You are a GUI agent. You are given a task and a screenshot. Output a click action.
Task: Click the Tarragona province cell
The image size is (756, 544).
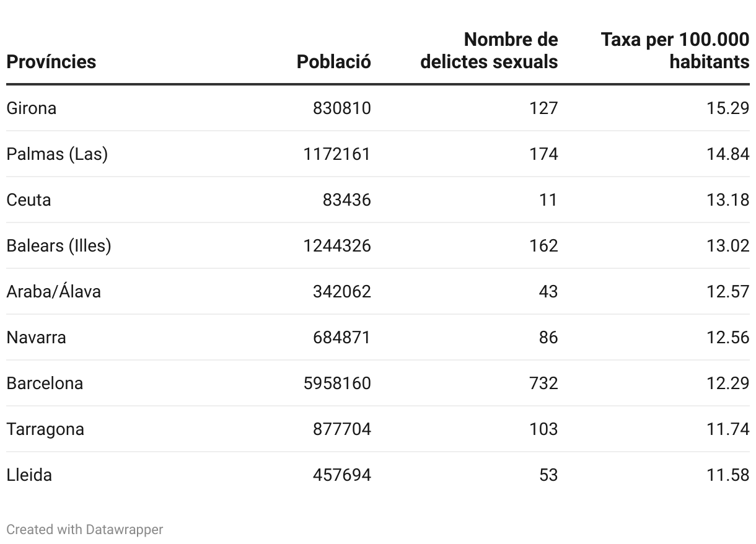[x=45, y=429]
